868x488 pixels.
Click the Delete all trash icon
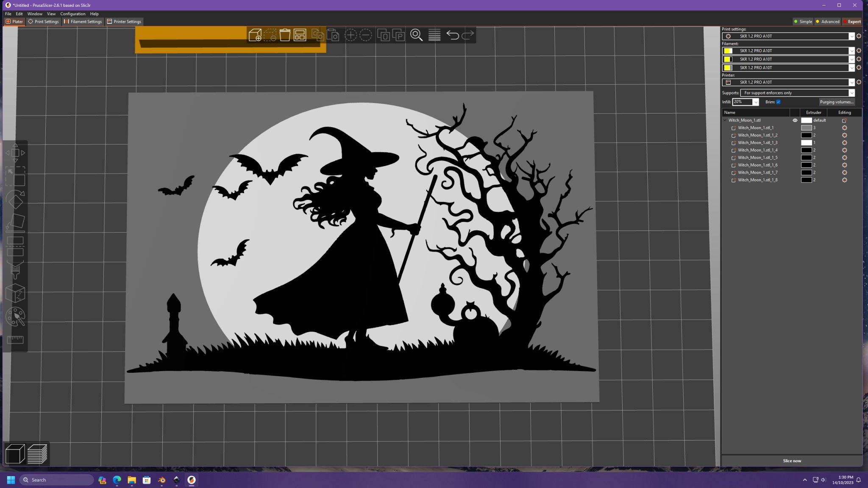tap(285, 35)
